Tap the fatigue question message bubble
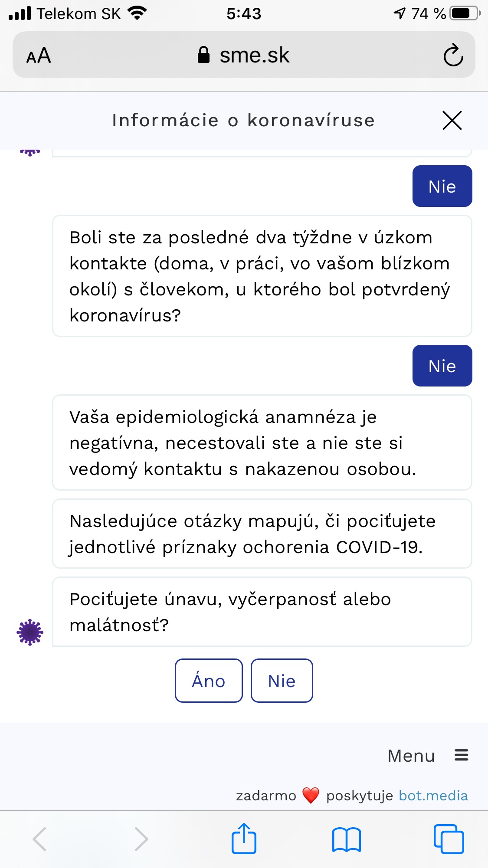488x868 pixels. [x=262, y=612]
